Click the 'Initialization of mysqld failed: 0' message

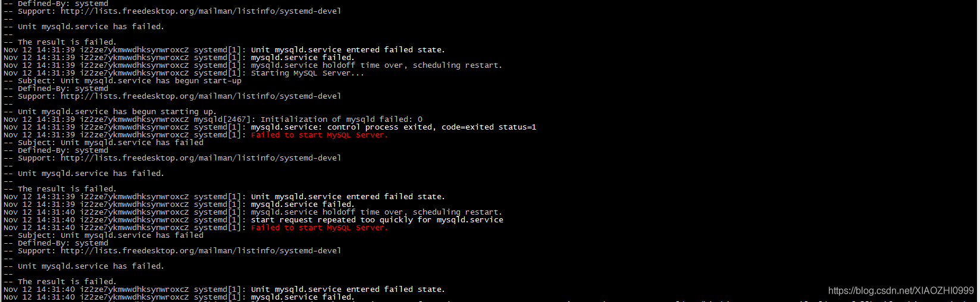point(341,119)
